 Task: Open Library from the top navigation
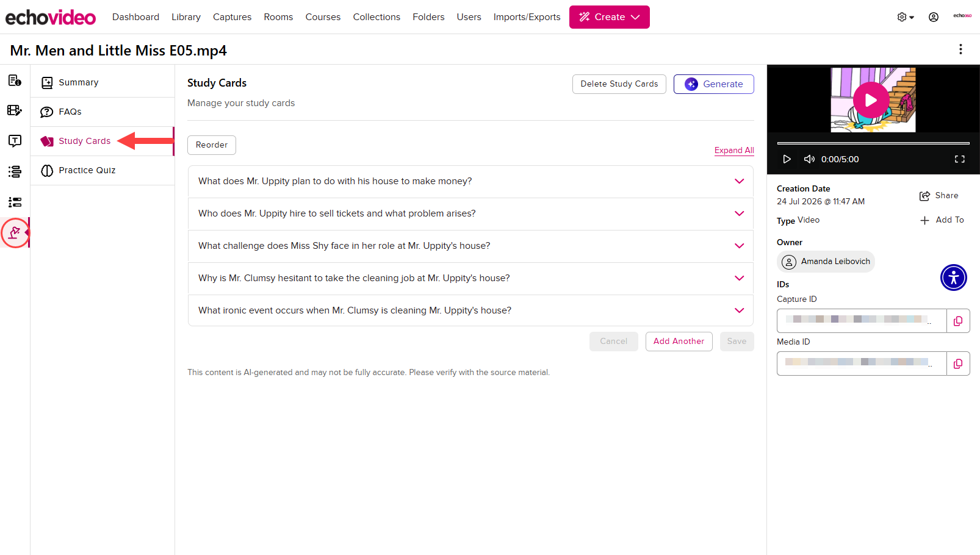(x=186, y=17)
